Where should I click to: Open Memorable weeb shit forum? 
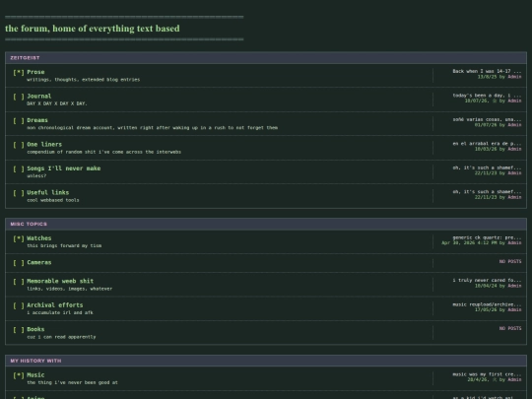60,281
